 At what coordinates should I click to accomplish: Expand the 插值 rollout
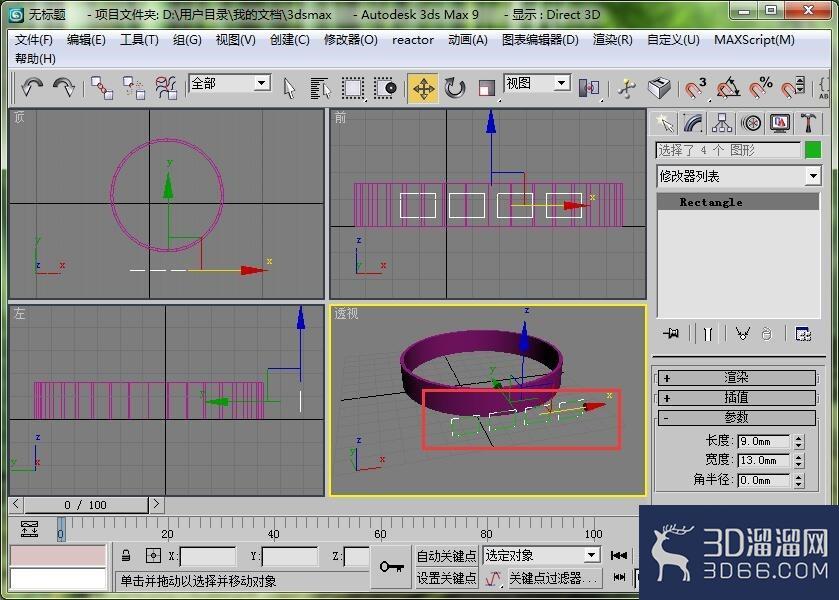tap(736, 398)
